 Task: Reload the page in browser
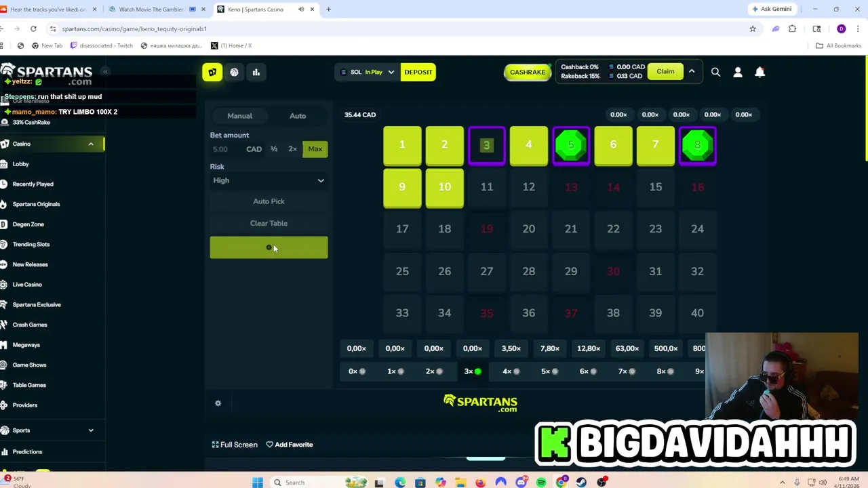[33, 28]
